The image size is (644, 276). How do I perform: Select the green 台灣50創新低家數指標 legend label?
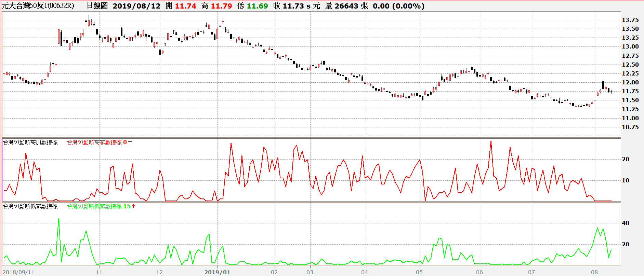pos(94,206)
